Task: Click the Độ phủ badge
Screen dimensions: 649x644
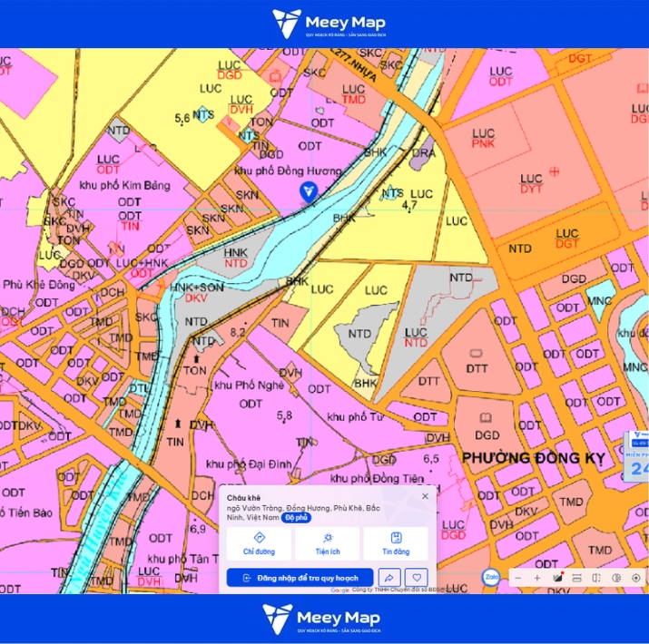Action: (x=296, y=517)
